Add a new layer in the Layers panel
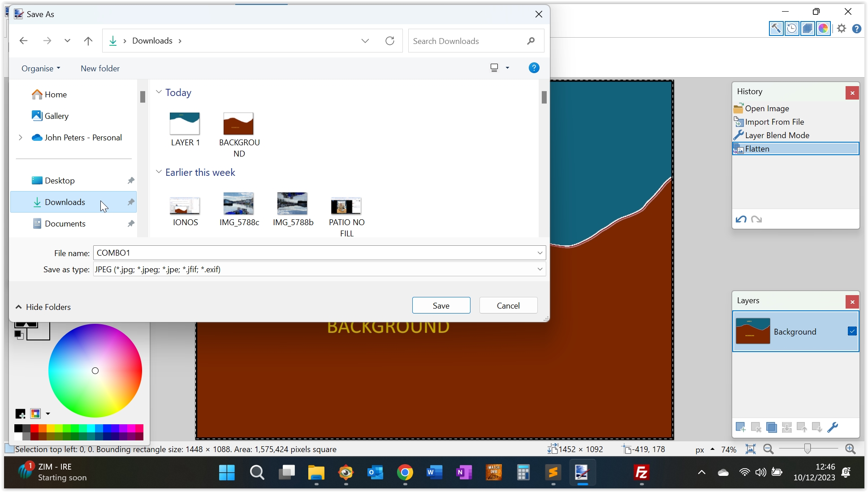 pyautogui.click(x=741, y=427)
